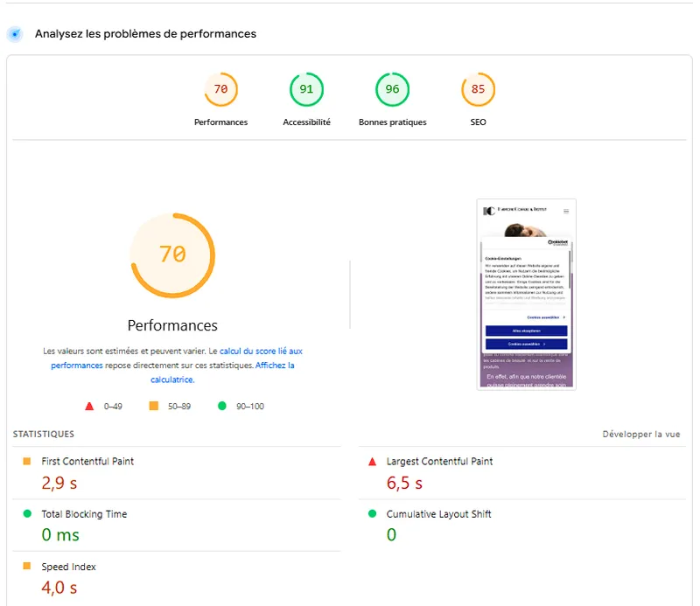Click the large 70 performance progress ring

(x=172, y=255)
